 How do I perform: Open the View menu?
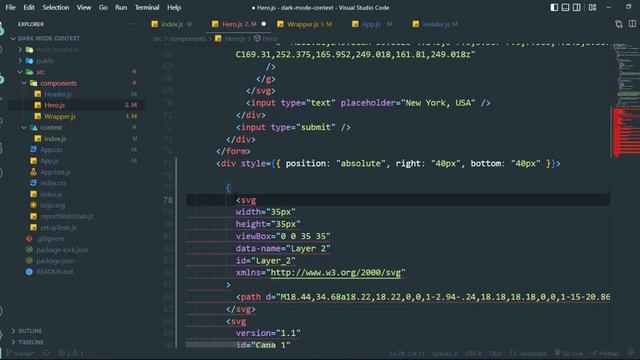point(84,7)
